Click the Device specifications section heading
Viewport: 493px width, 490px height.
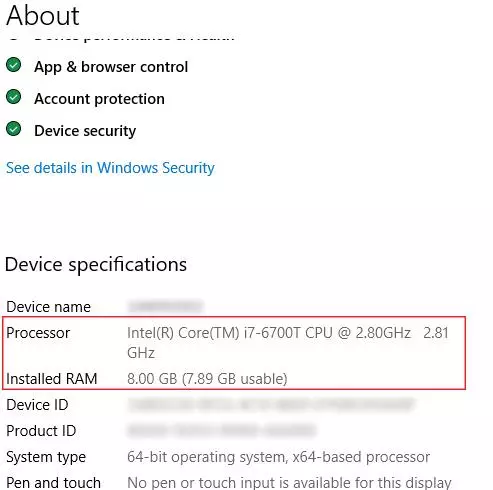96,265
